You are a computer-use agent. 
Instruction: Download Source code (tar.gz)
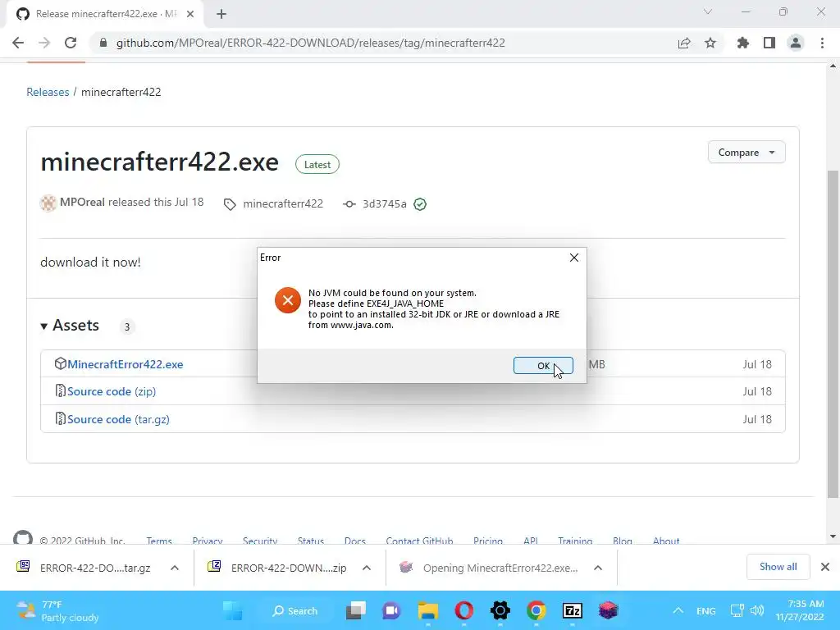pyautogui.click(x=118, y=419)
